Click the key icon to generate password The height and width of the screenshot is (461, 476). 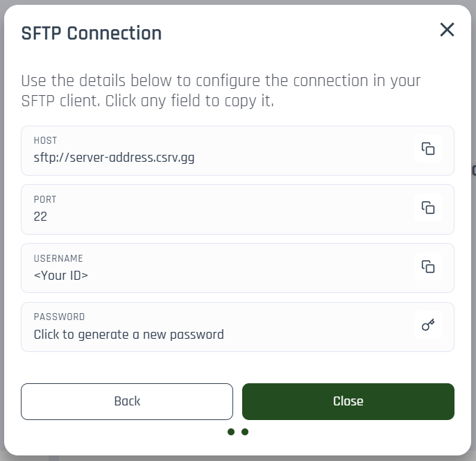428,325
